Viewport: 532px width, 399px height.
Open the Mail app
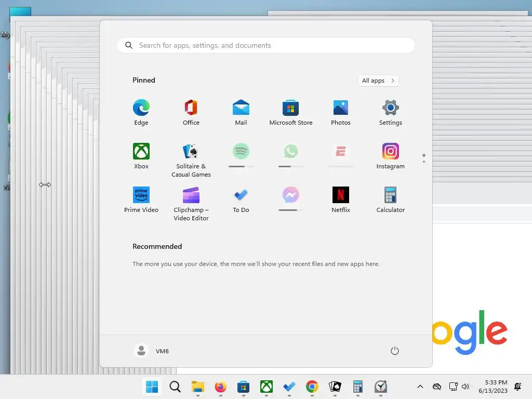[x=241, y=113]
